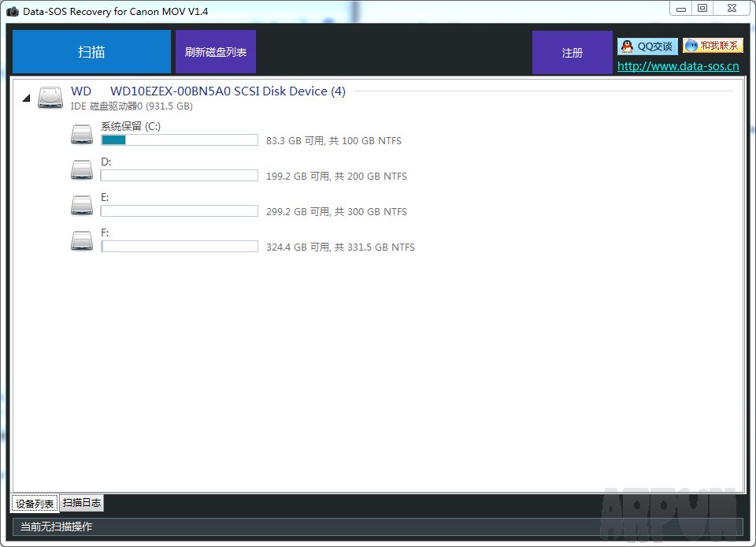Switch to the 设备列表 tab
756x547 pixels.
click(x=35, y=504)
